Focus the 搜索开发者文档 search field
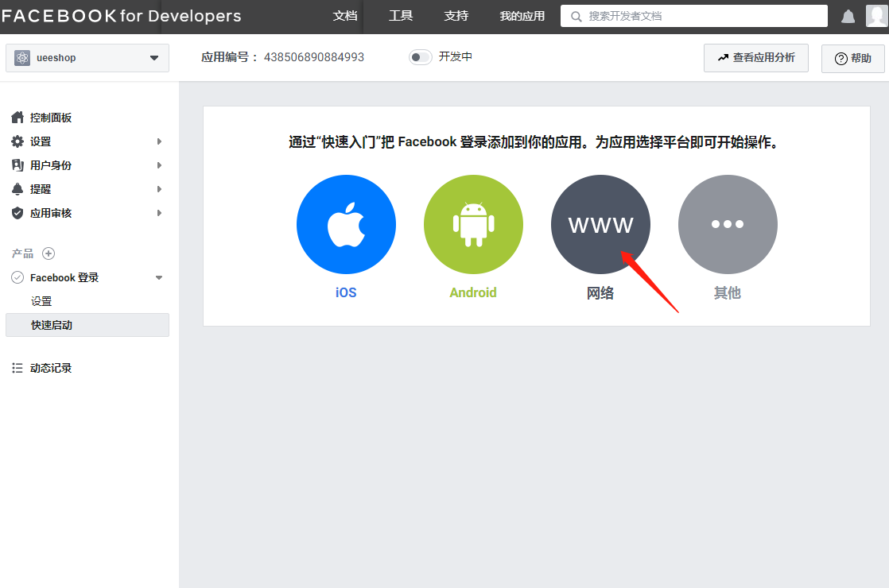The image size is (889, 588). click(x=694, y=16)
